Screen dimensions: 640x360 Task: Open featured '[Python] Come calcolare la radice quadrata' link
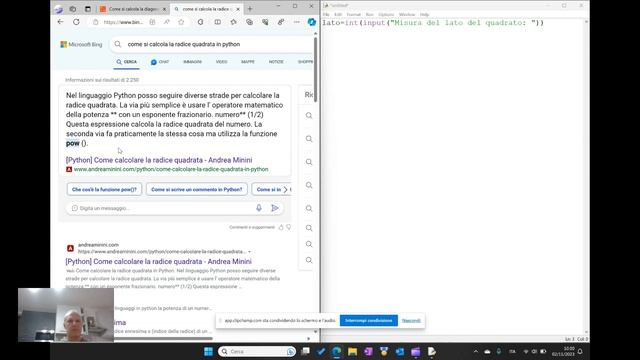tap(159, 160)
